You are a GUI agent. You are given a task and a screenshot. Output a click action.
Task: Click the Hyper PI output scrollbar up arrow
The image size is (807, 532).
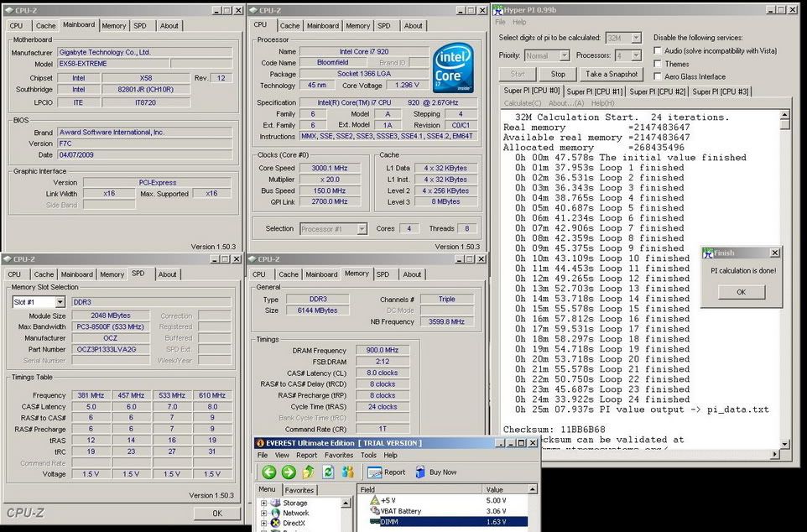(784, 115)
